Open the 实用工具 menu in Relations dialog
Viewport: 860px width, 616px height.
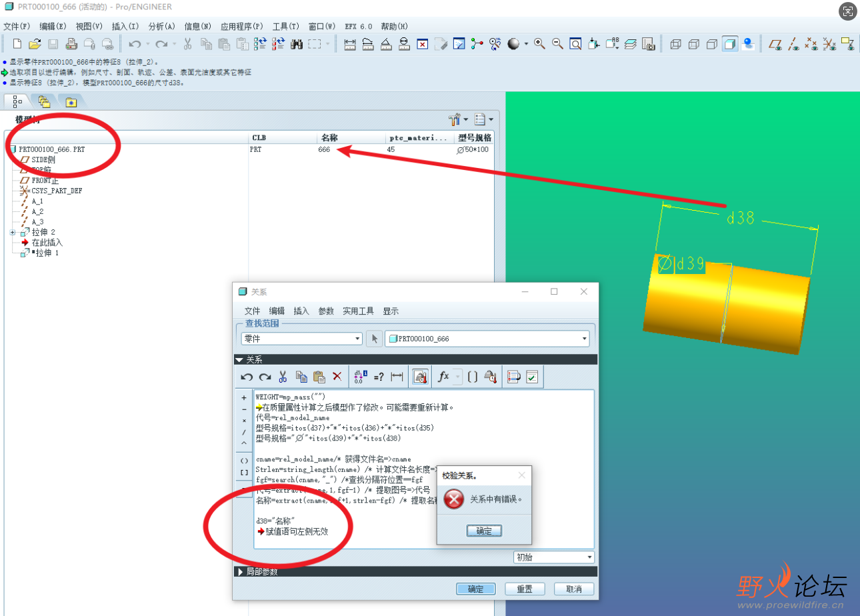pyautogui.click(x=358, y=311)
